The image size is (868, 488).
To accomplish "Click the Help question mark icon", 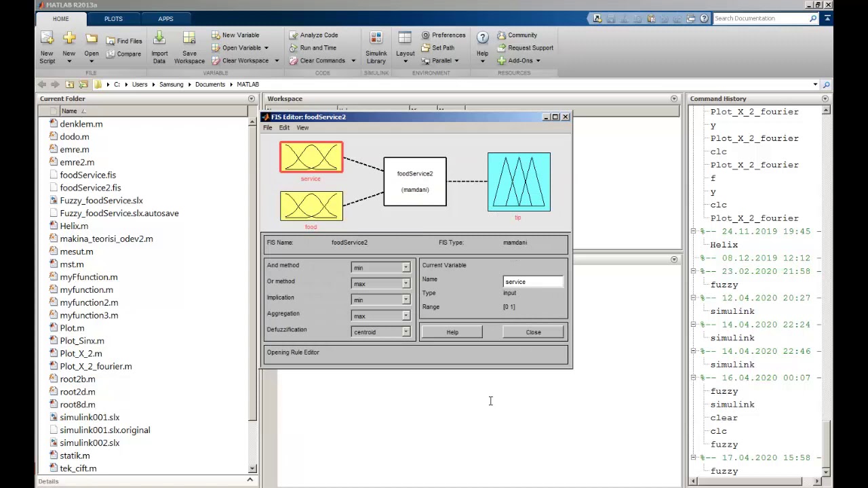I will pyautogui.click(x=482, y=38).
